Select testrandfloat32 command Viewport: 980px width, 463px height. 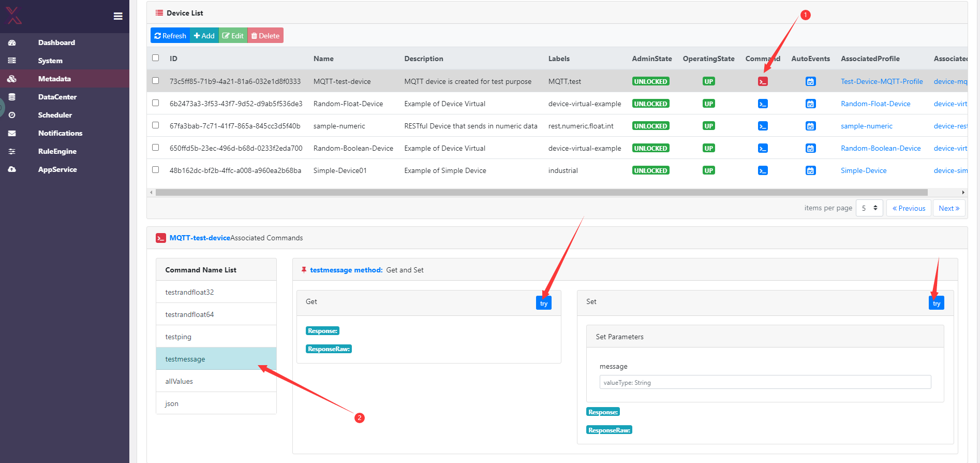[216, 292]
